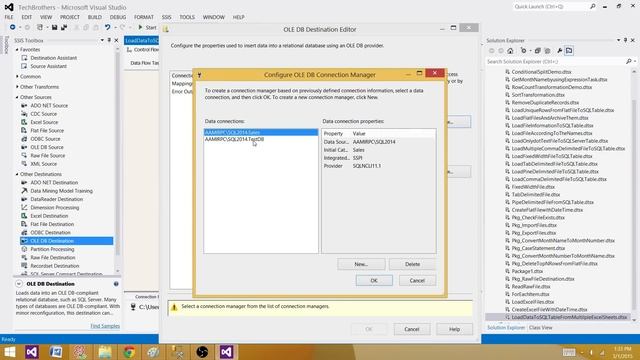Open Google Chrome from the taskbar

[129, 352]
